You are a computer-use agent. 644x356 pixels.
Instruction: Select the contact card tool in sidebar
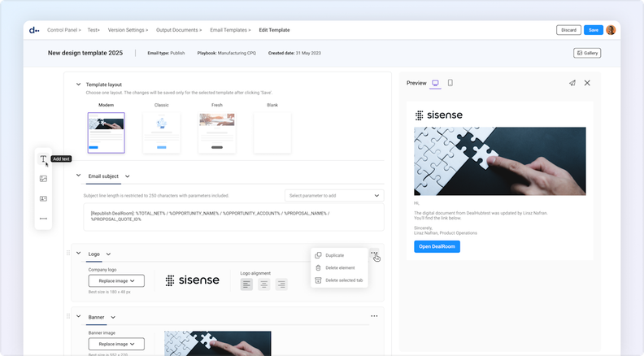pyautogui.click(x=43, y=199)
